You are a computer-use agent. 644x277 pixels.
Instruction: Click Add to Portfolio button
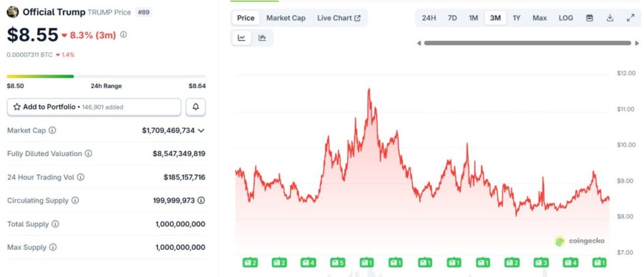(94, 107)
